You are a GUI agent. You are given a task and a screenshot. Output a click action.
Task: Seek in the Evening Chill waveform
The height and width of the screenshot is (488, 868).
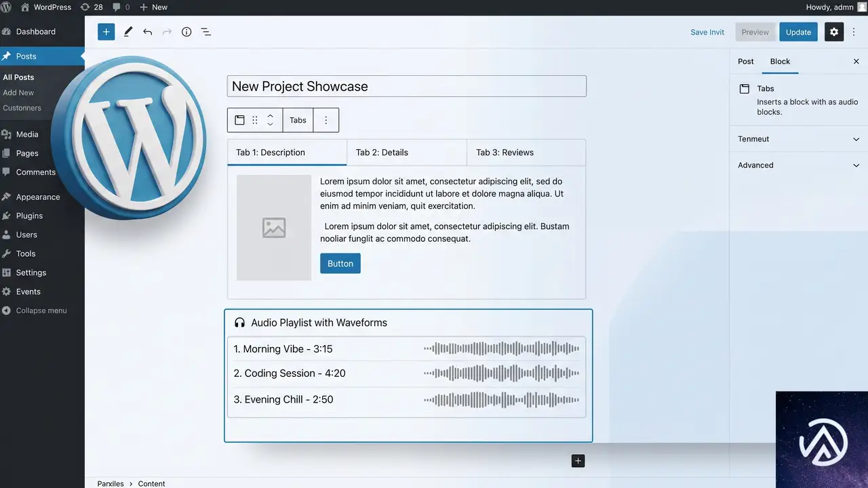(502, 399)
